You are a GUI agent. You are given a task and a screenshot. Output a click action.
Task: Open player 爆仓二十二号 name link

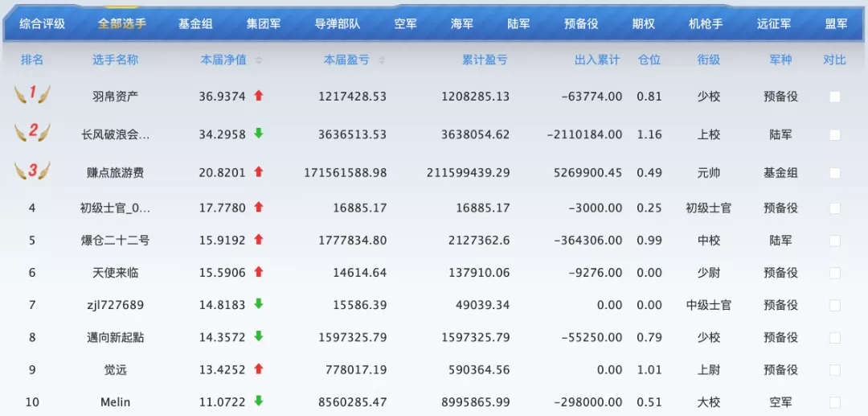[115, 240]
